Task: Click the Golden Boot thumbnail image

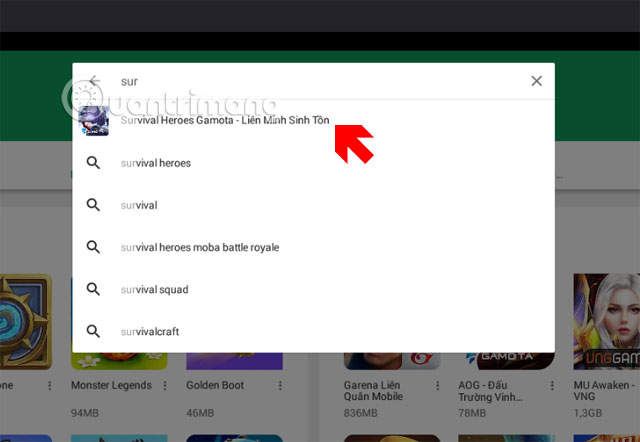Action: [x=234, y=361]
